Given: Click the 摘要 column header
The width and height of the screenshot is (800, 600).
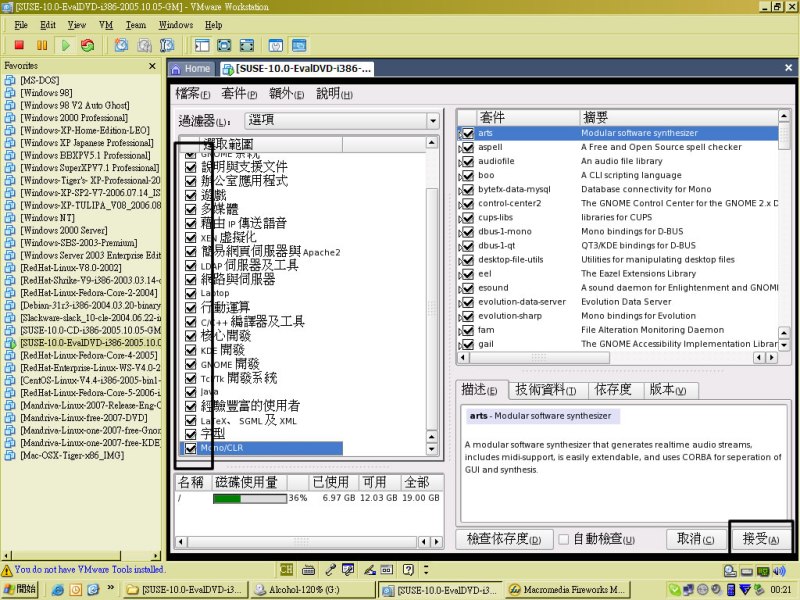Looking at the screenshot, I should point(679,118).
